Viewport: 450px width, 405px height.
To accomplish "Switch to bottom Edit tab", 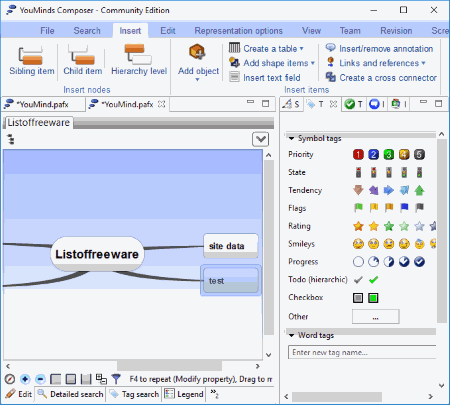I will tap(19, 394).
